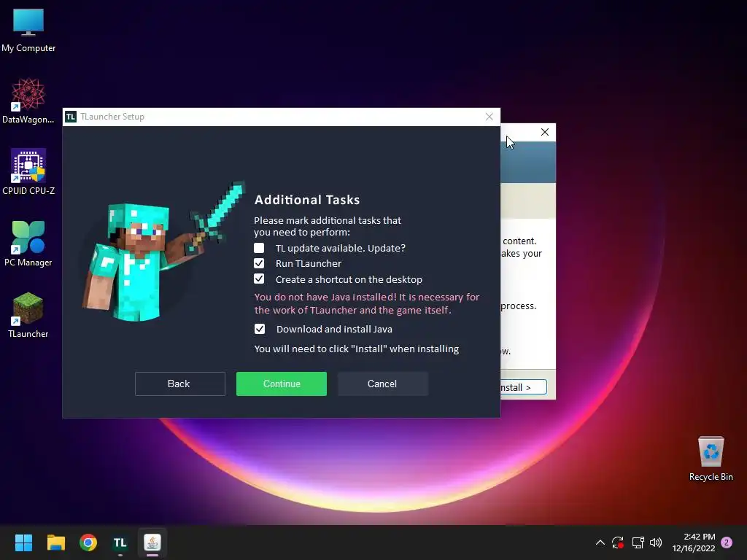Click the Additional Tasks heading
Image resolution: width=747 pixels, height=560 pixels.
pos(307,200)
